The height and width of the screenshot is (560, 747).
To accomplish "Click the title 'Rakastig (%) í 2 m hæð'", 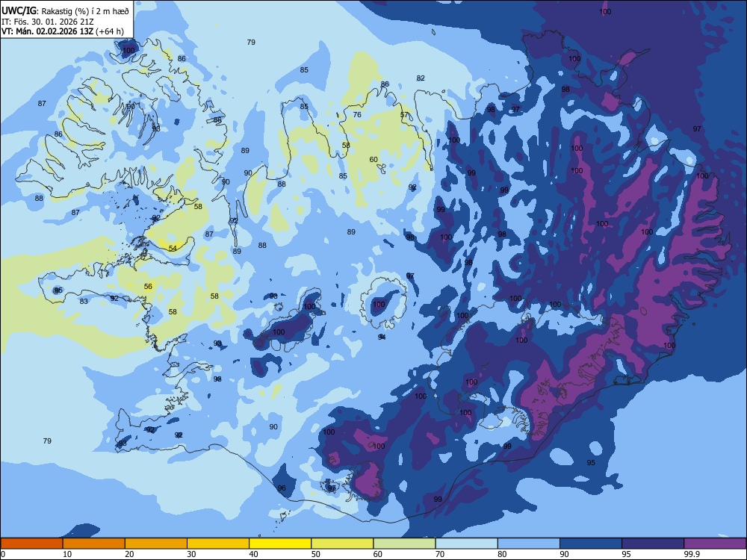I will click(86, 11).
